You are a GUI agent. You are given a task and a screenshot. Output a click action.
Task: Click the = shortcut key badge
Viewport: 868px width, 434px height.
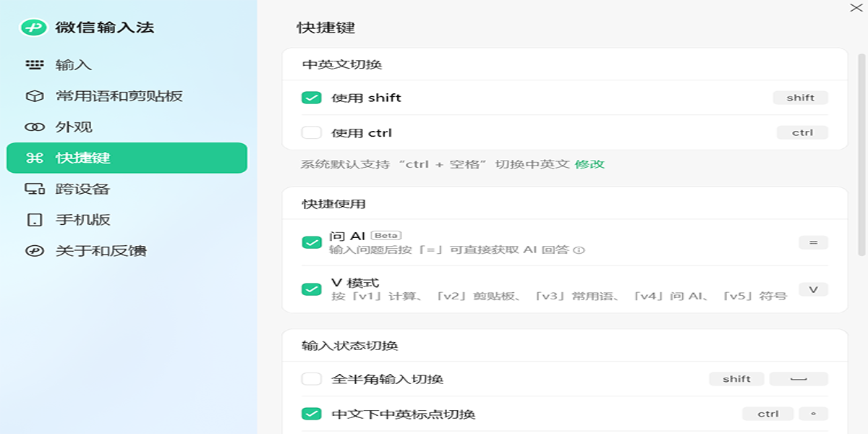pyautogui.click(x=813, y=243)
